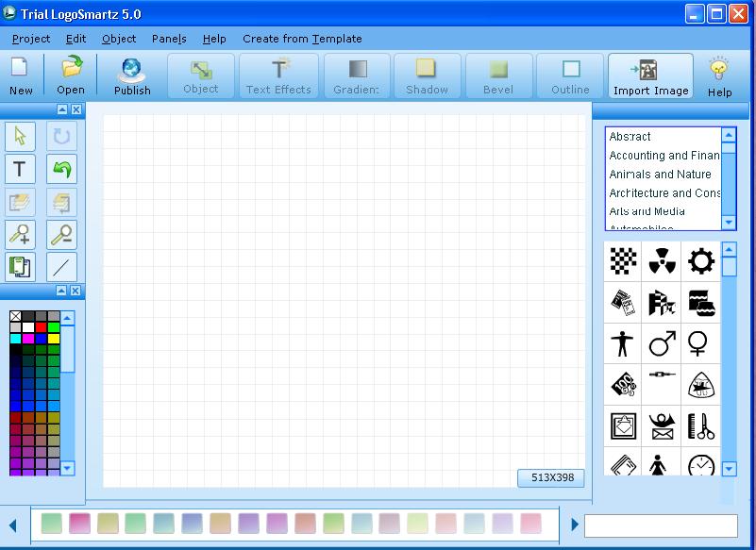Show next gradient styles with right arrow
The image size is (756, 550).
click(574, 525)
